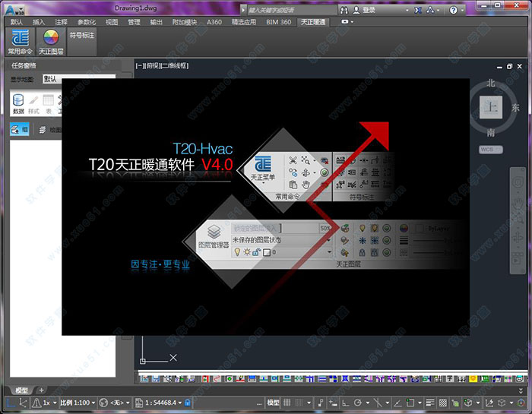Select the 模型 layout tab
Screen dimensions: 532x414
point(22,390)
